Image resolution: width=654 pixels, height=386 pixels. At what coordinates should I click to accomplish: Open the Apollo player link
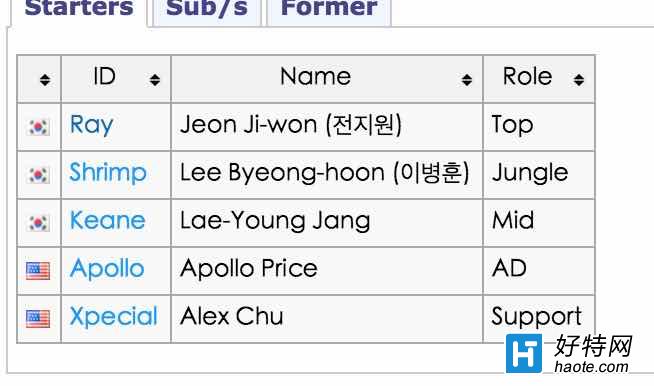click(x=107, y=269)
